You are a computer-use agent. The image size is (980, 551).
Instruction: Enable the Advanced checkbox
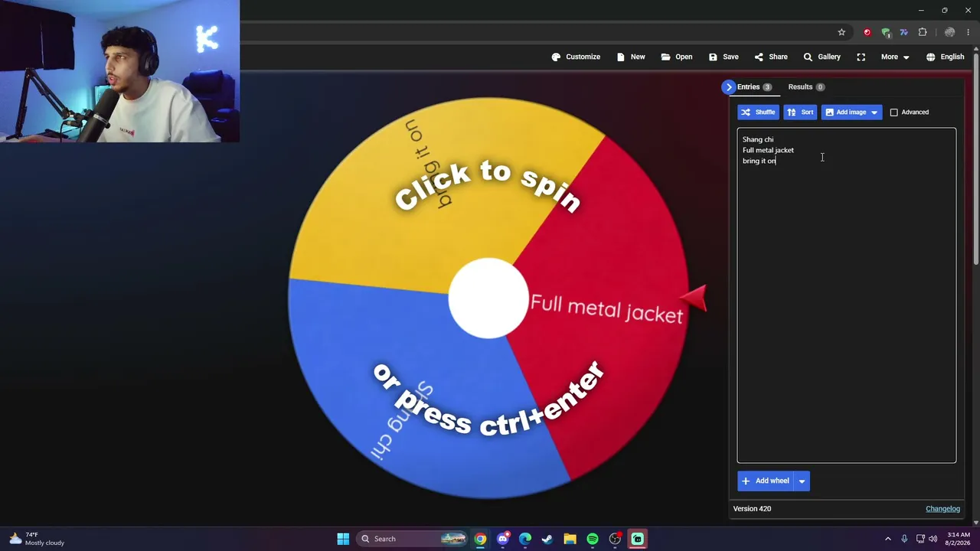coord(893,112)
